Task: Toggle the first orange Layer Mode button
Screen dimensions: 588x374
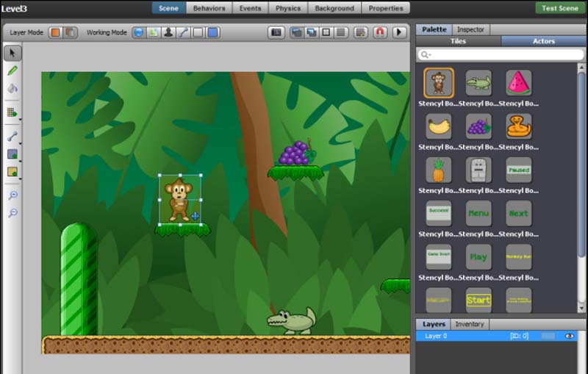Action: (56, 32)
